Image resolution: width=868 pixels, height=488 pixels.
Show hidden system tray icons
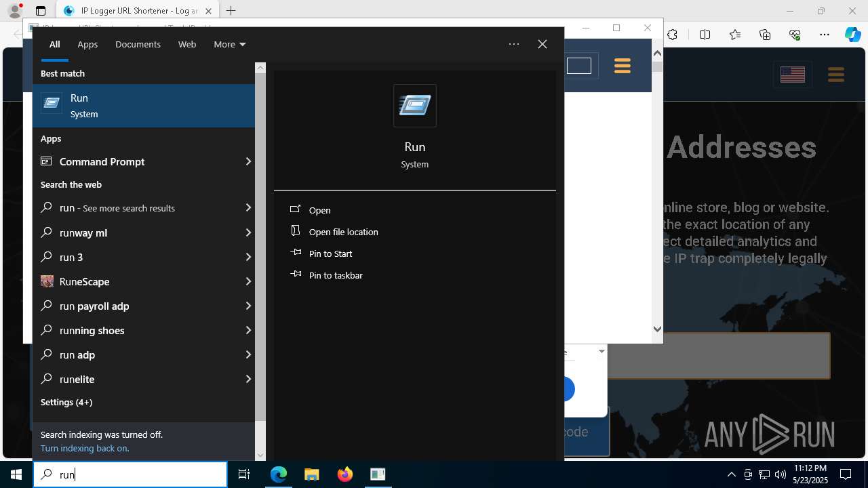point(731,474)
